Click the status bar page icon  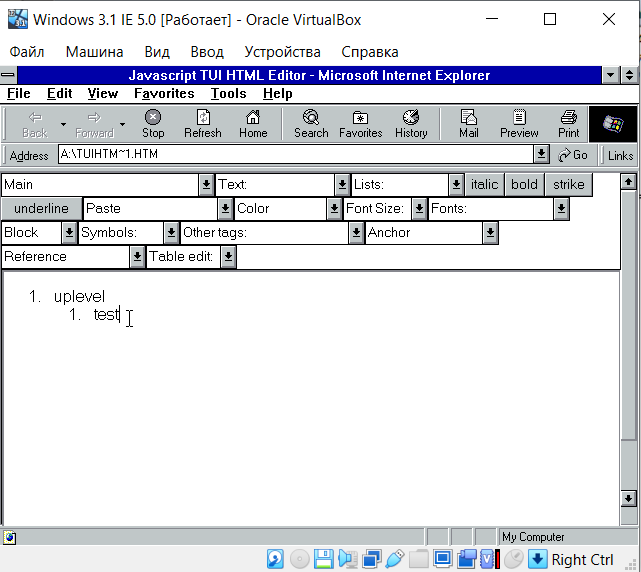[10, 538]
